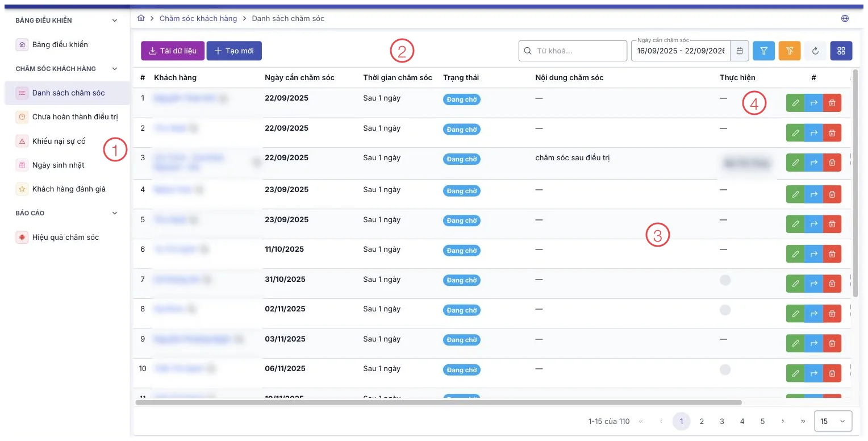Click blue forward arrow icon in row 5
Viewport: 868px width, 441px height.
pyautogui.click(x=814, y=224)
